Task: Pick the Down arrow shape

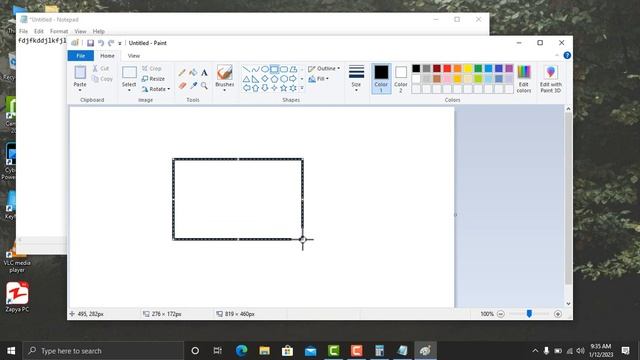Action: (x=265, y=88)
